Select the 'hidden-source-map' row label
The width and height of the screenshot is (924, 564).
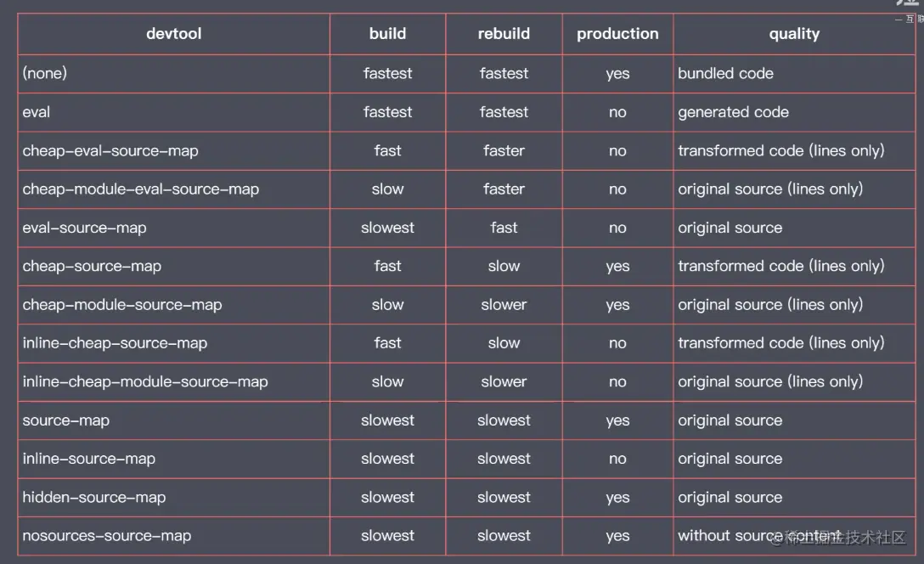pos(93,498)
